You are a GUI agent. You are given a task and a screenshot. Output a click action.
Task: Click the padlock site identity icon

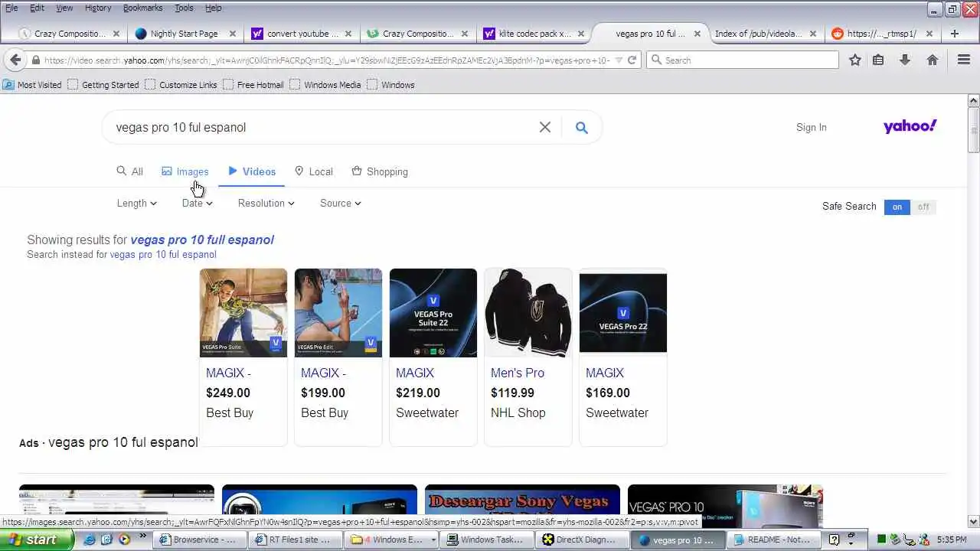pos(36,60)
